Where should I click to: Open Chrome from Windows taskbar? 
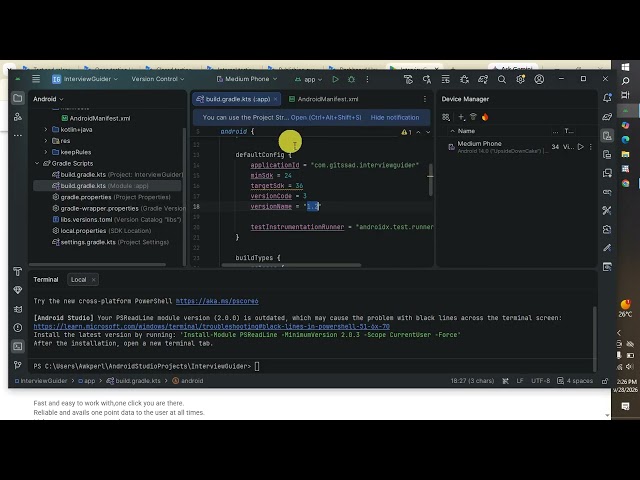[x=625, y=183]
